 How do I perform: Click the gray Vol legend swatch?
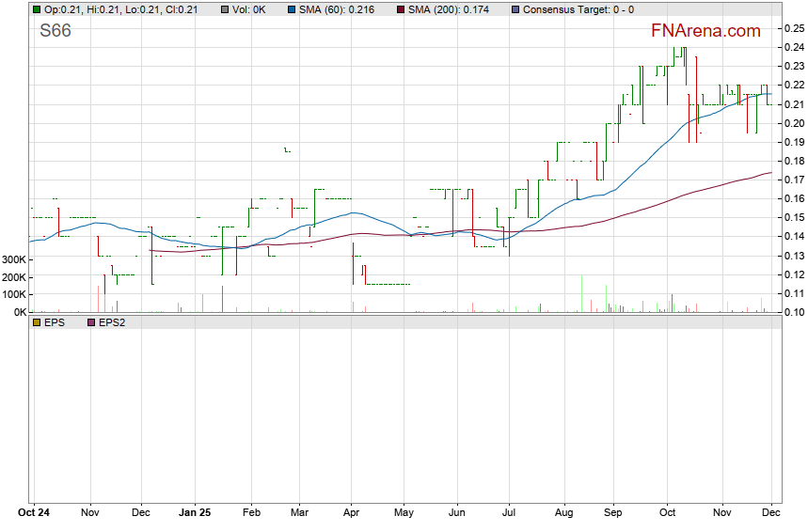coord(222,9)
